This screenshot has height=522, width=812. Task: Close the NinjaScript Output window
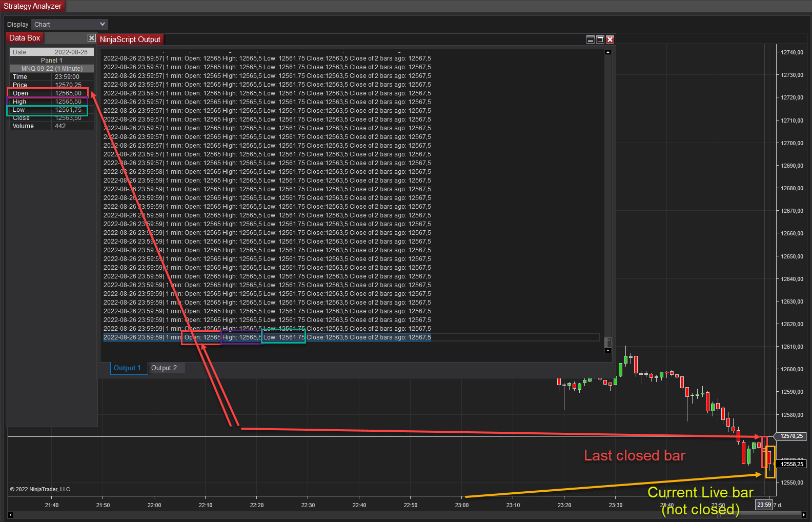tap(610, 39)
